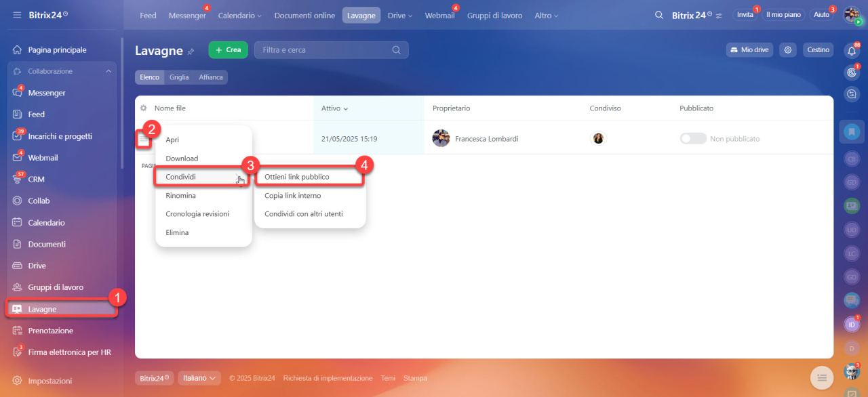The width and height of the screenshot is (868, 397).
Task: Open Feed in the left sidebar
Action: pyautogui.click(x=36, y=114)
